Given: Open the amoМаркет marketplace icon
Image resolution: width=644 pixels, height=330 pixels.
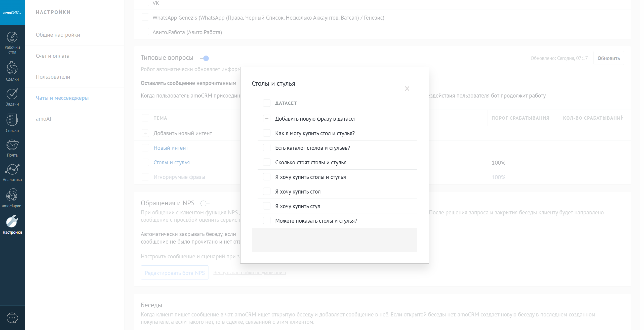Looking at the screenshot, I should 12,198.
